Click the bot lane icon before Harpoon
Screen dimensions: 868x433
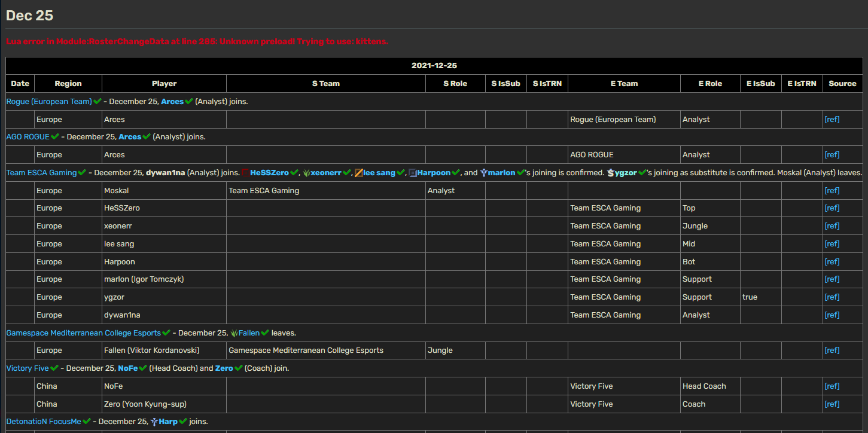point(413,173)
